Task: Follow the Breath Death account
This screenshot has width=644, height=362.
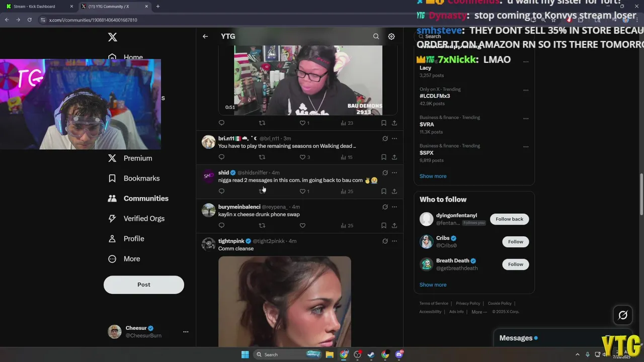Action: tap(516, 264)
